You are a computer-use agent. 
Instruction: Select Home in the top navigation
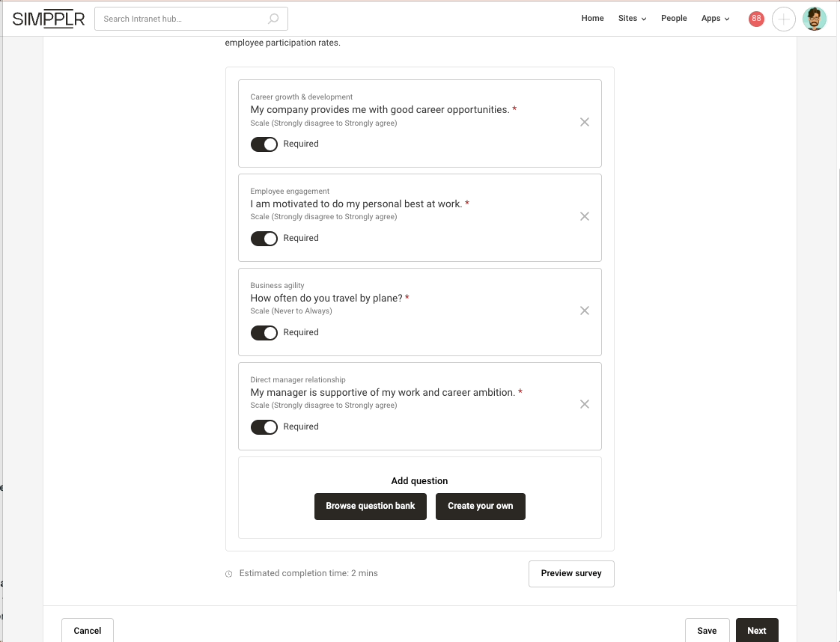(592, 18)
